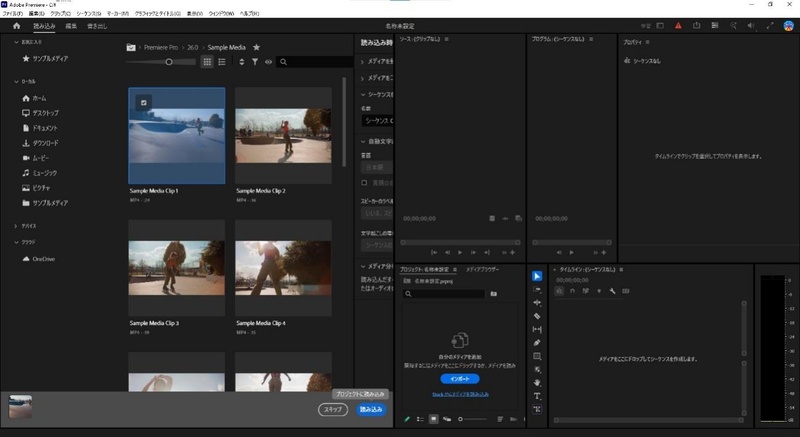800x437 pixels.
Task: Open OneDrive in the cloud section
Action: point(38,259)
